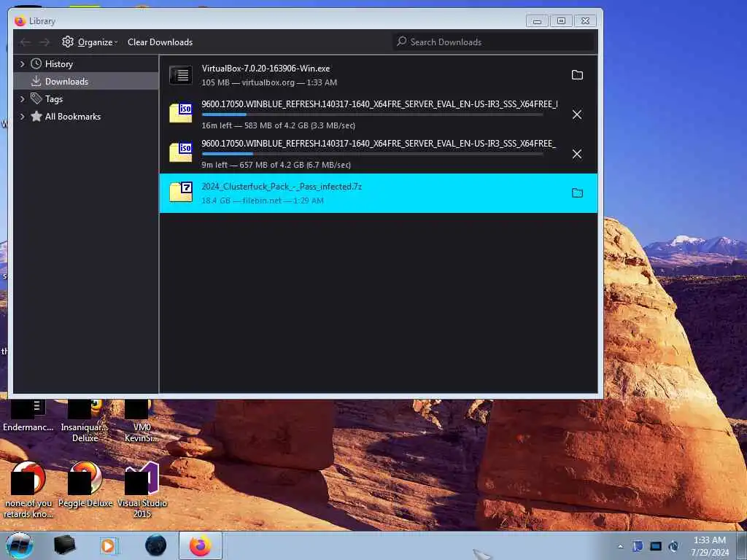
Task: Open the black box taskbar application
Action: 64,545
